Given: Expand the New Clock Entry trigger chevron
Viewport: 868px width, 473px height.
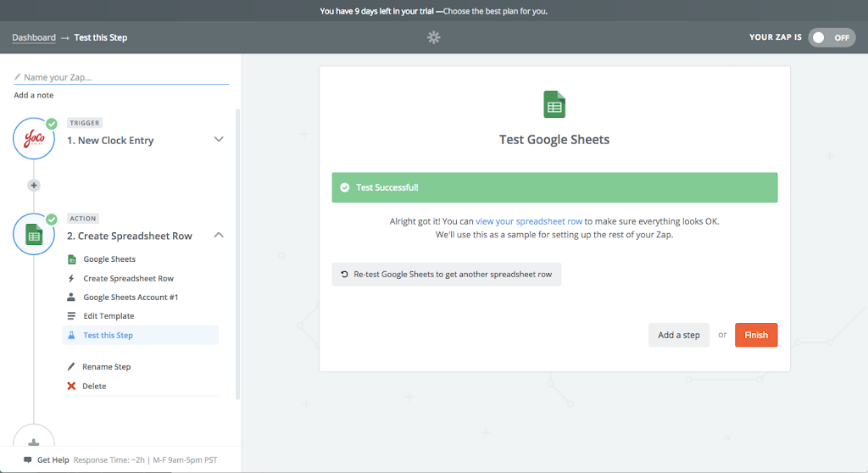Looking at the screenshot, I should tap(219, 139).
